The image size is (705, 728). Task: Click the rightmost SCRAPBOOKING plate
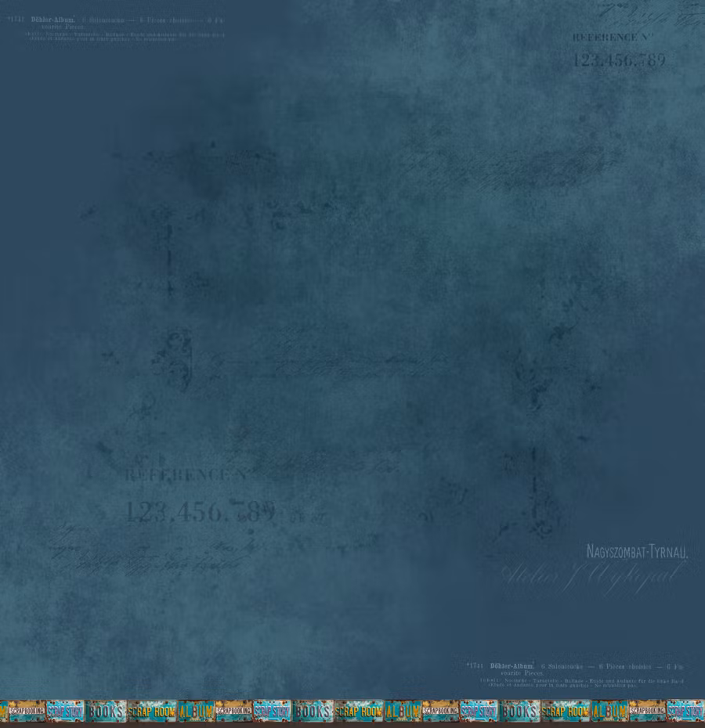pyautogui.click(x=647, y=712)
